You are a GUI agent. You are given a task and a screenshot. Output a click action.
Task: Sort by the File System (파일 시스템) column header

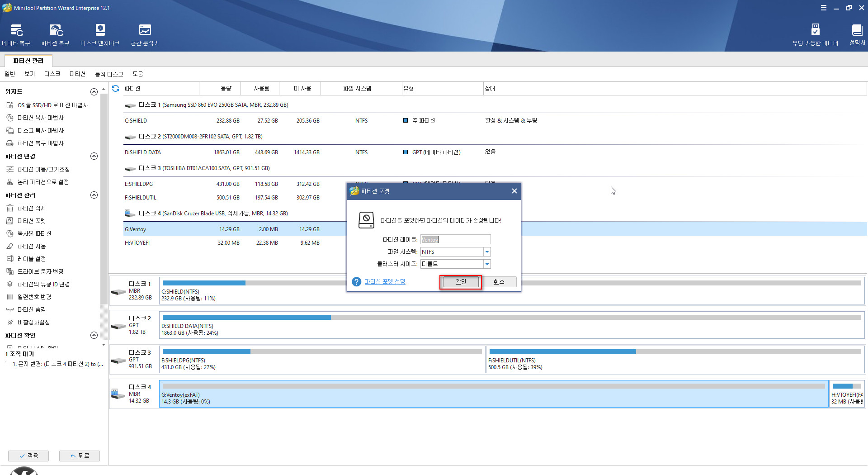coord(361,89)
